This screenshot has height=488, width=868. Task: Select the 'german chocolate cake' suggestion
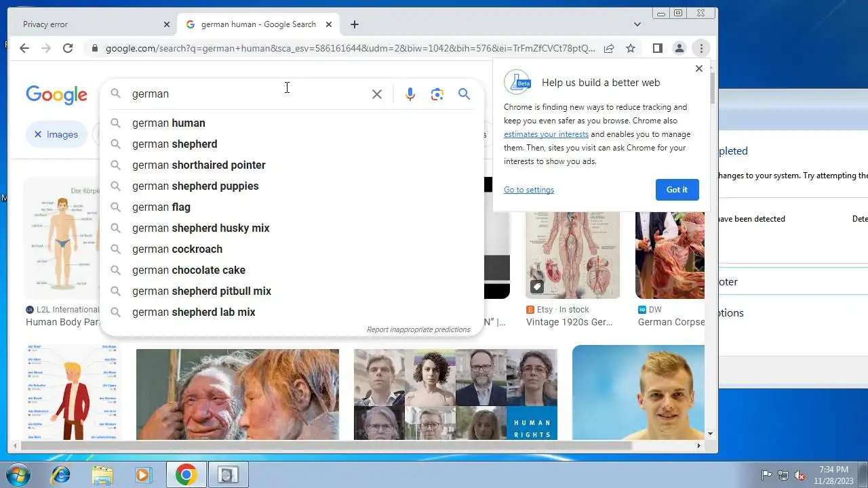tap(292, 270)
